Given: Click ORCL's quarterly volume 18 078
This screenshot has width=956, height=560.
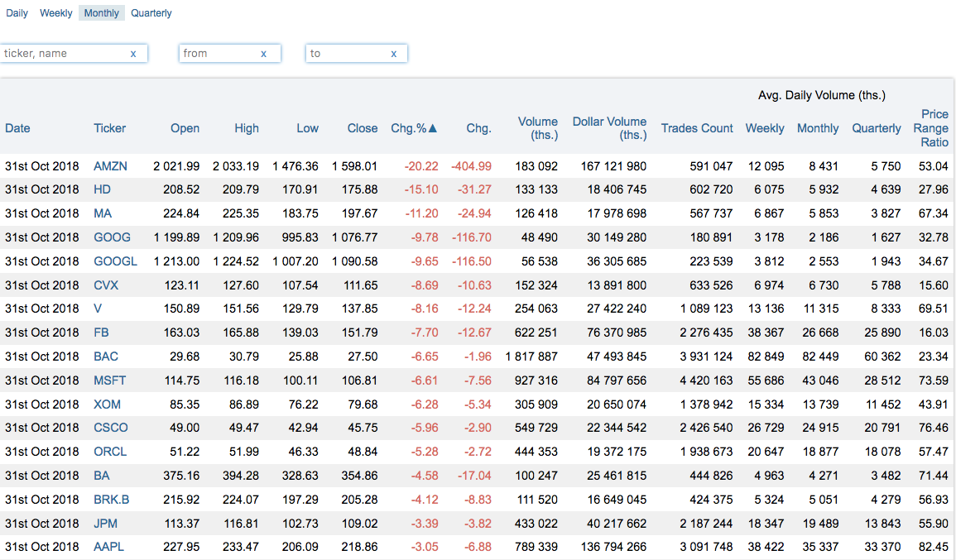Looking at the screenshot, I should click(x=883, y=452).
